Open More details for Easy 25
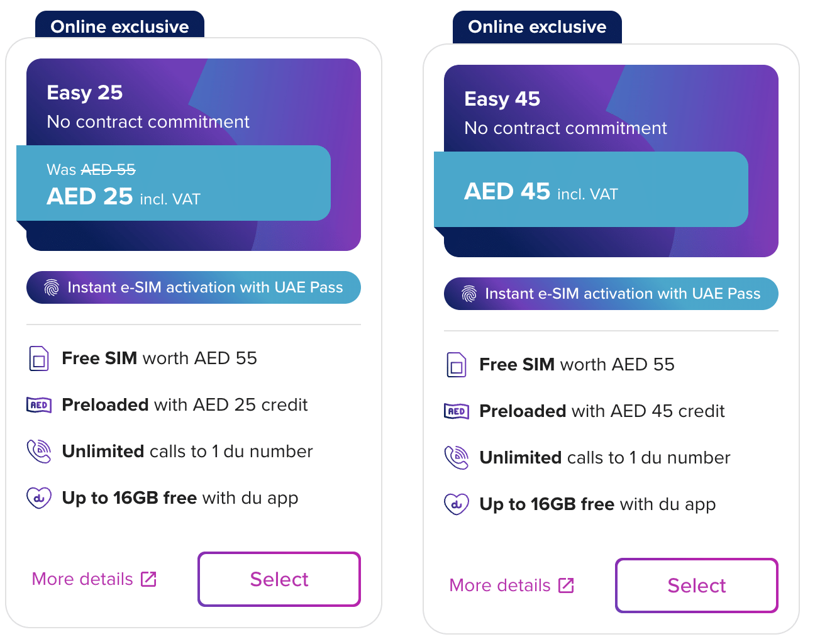 tap(82, 579)
